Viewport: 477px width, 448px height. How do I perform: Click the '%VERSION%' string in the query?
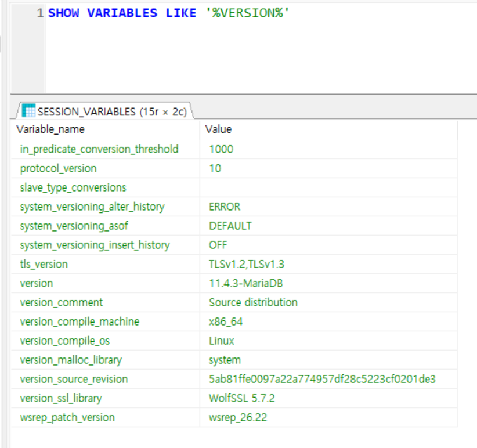(x=248, y=13)
